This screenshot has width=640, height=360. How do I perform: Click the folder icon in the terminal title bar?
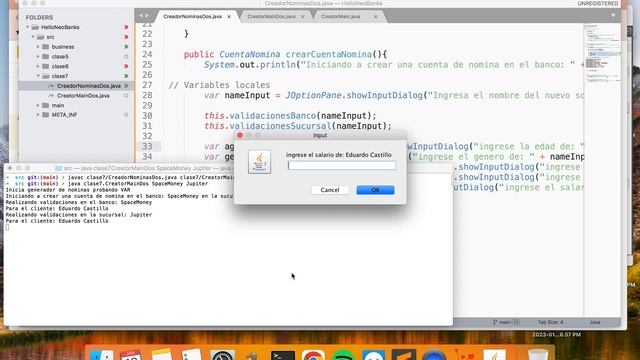click(x=58, y=168)
